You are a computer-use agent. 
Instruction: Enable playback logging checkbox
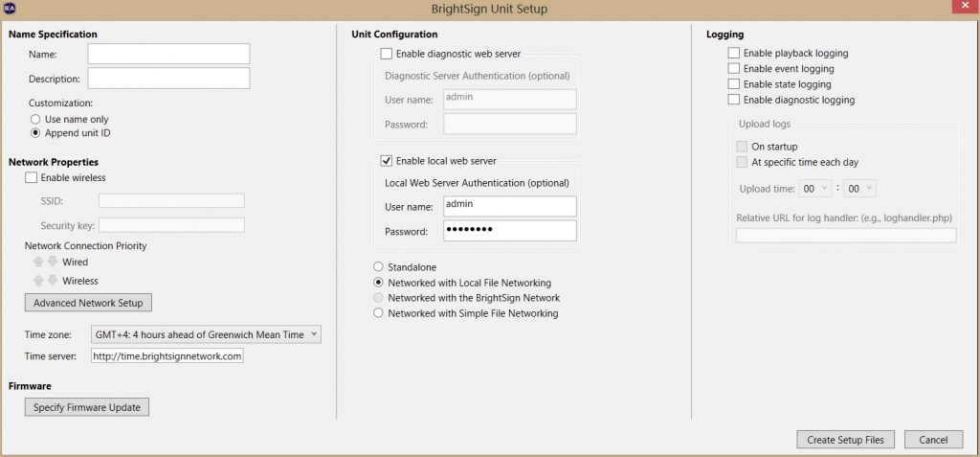734,54
